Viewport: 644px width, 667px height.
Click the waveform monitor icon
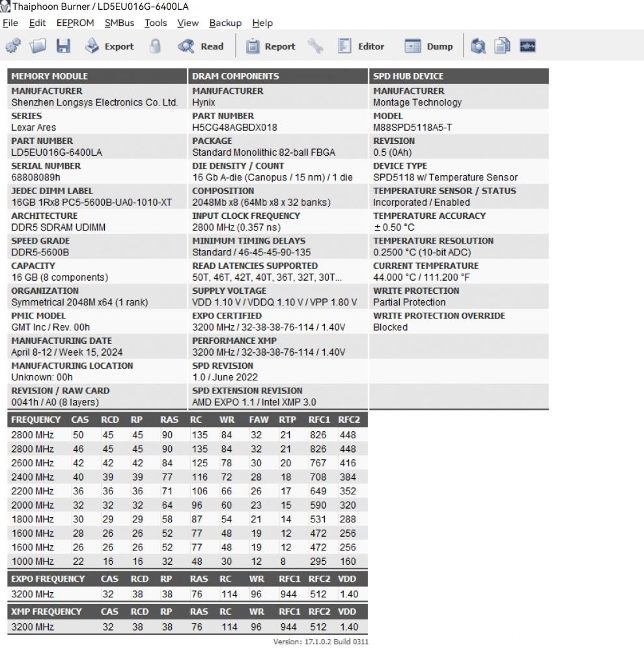pos(527,46)
